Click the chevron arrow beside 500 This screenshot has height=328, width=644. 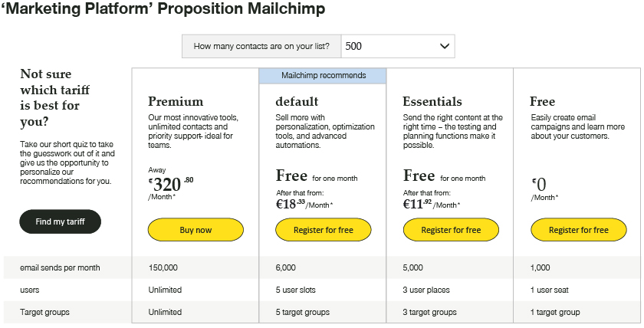tap(445, 46)
